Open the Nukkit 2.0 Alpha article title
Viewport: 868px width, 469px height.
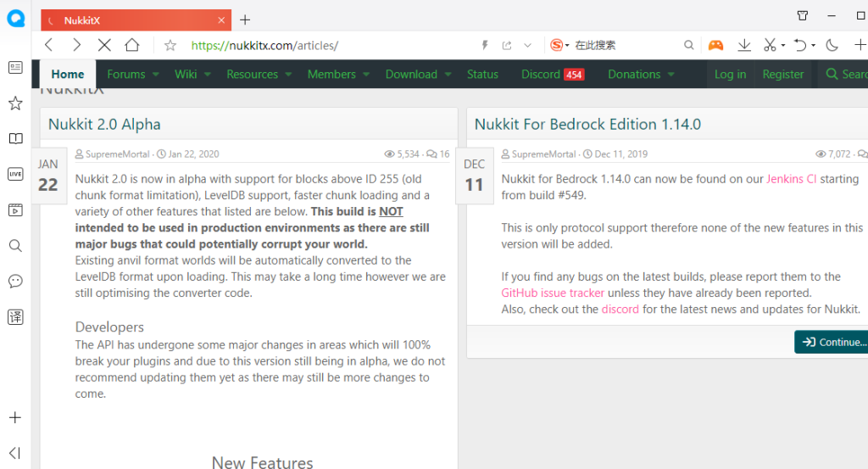click(x=104, y=124)
